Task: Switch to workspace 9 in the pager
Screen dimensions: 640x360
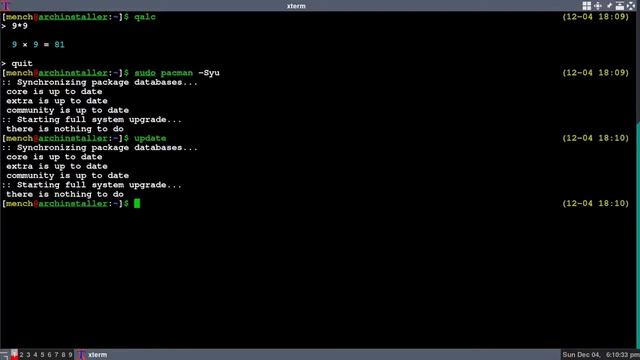Action: coord(70,355)
